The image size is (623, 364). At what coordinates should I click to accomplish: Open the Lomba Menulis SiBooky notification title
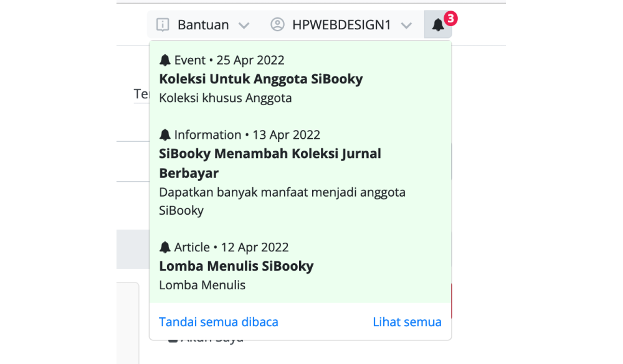tap(236, 266)
